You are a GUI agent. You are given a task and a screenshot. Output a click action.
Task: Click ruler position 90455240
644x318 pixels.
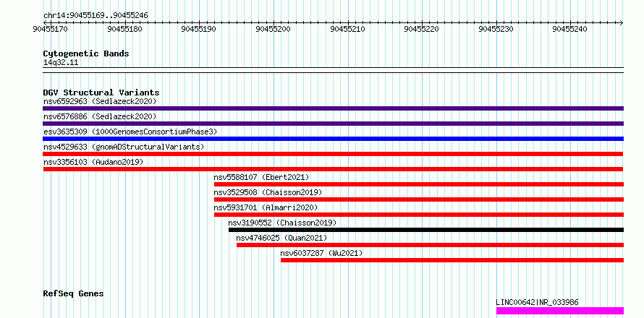pyautogui.click(x=571, y=29)
